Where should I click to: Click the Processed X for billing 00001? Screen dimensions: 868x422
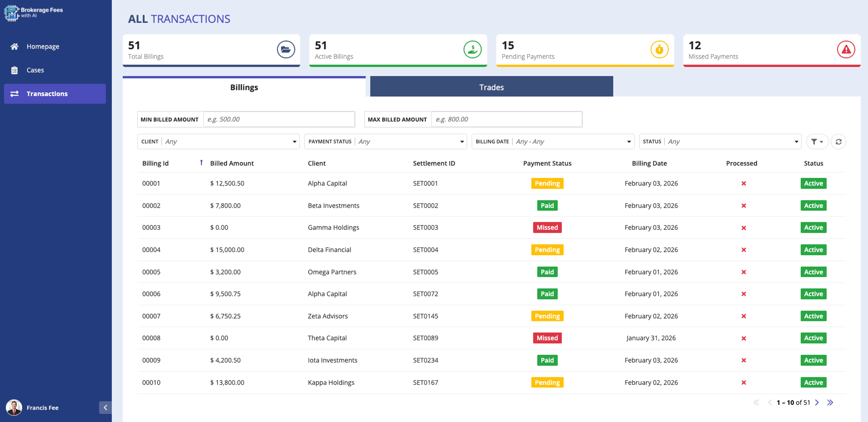click(744, 183)
